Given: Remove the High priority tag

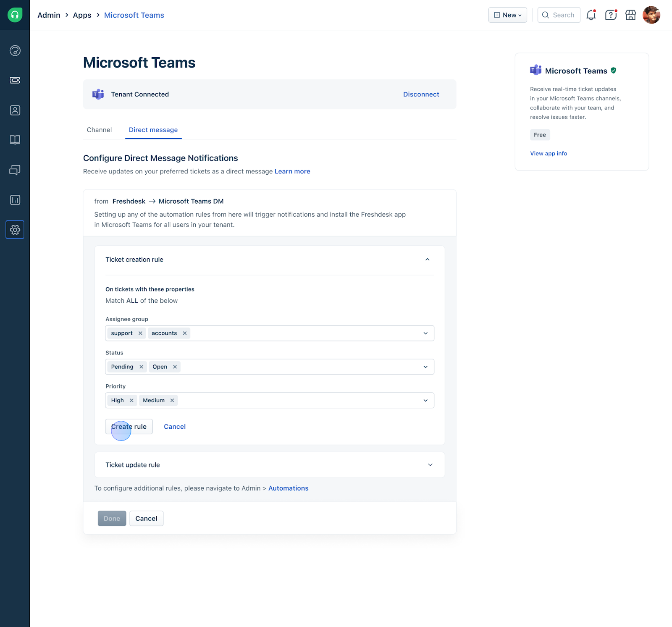Looking at the screenshot, I should click(x=131, y=400).
